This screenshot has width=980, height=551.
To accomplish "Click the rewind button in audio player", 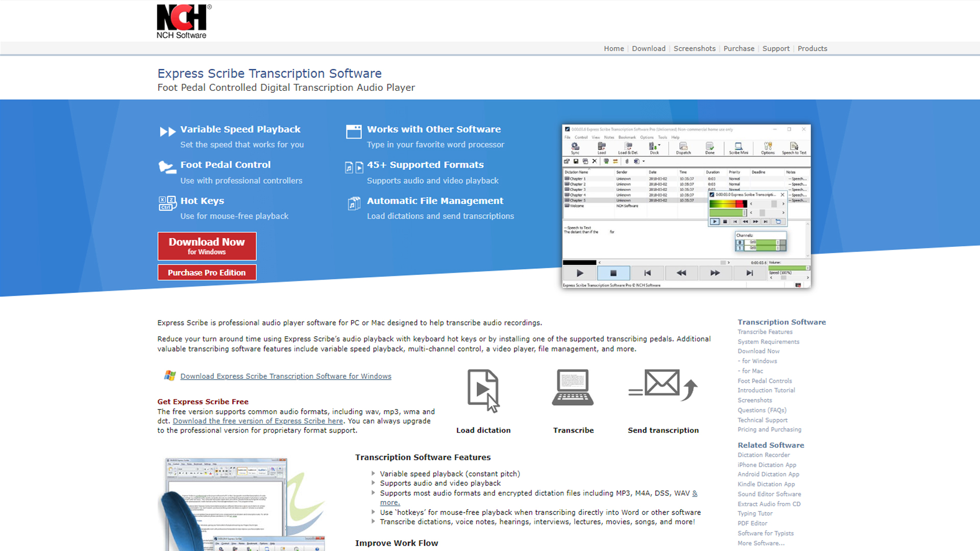I will 680,272.
